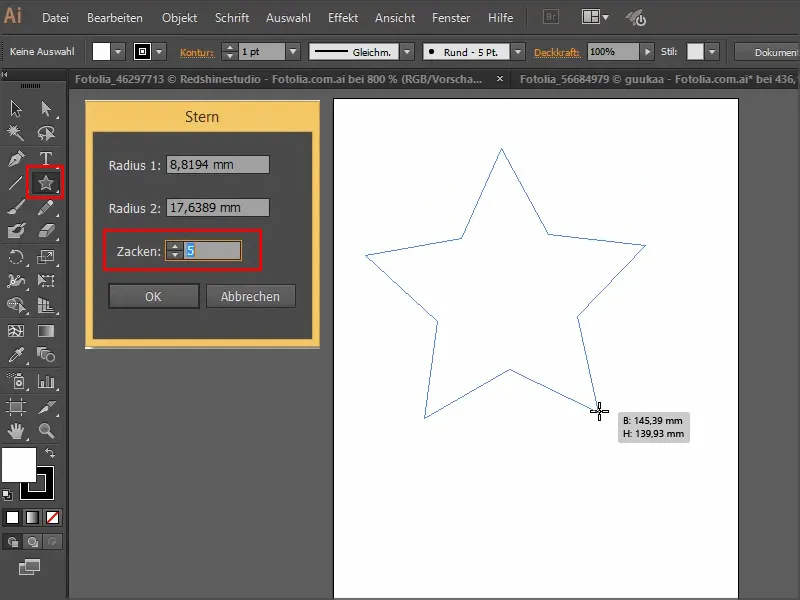This screenshot has height=600, width=800.
Task: Set paint mode to Gradient
Action: [x=32, y=517]
